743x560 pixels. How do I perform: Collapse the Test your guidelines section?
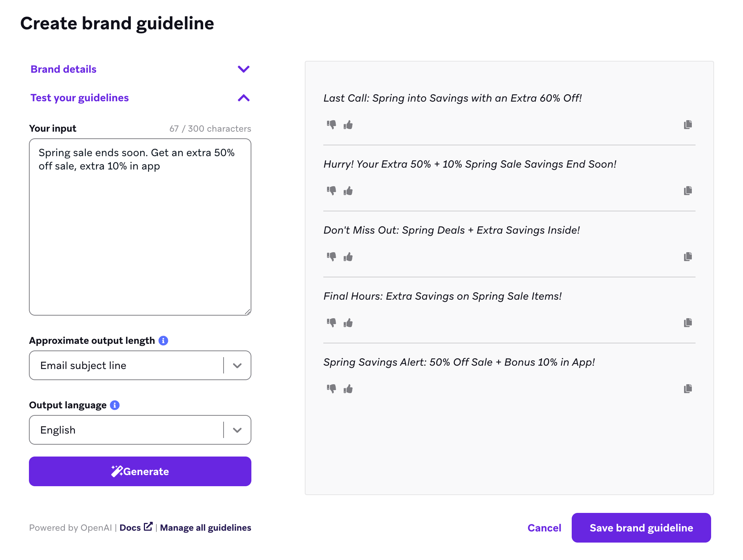(x=243, y=98)
